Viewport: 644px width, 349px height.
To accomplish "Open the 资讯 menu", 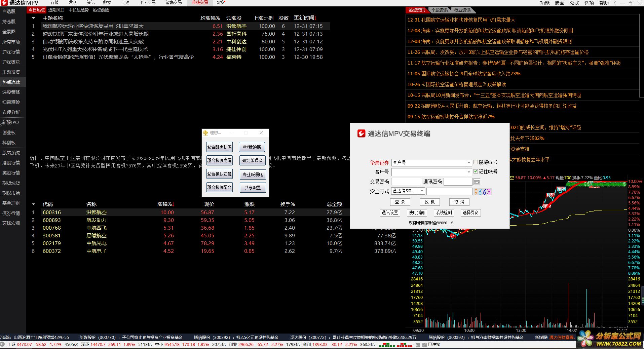I will 91,3.
